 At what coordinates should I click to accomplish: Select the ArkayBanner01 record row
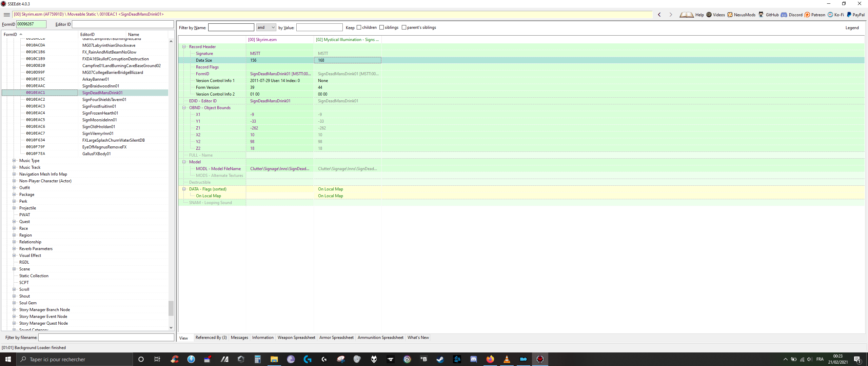[85, 79]
